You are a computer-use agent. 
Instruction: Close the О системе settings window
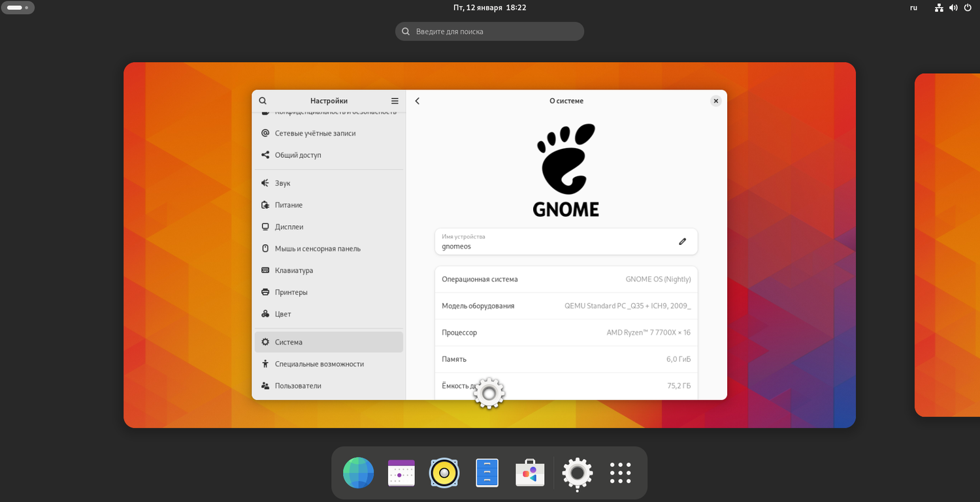tap(716, 101)
